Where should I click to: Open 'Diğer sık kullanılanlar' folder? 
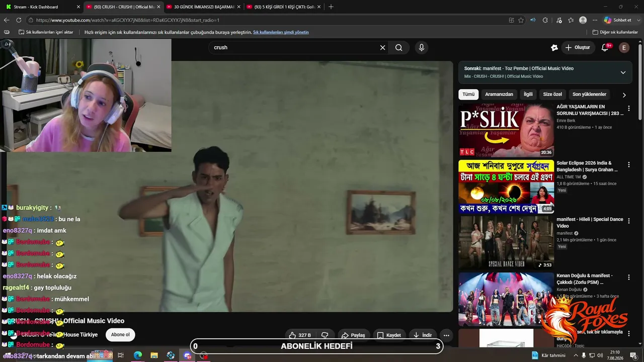615,32
